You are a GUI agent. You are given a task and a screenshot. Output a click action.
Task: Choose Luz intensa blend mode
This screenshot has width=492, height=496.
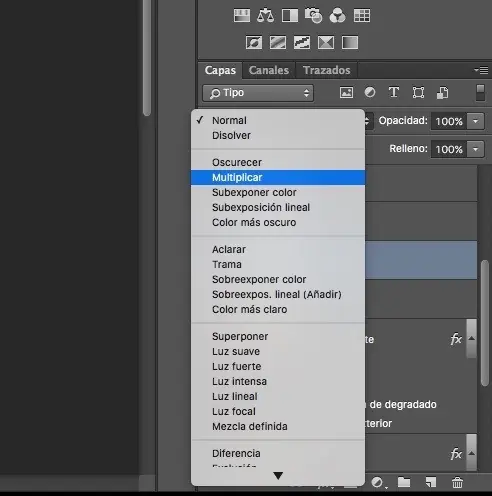pos(278,381)
